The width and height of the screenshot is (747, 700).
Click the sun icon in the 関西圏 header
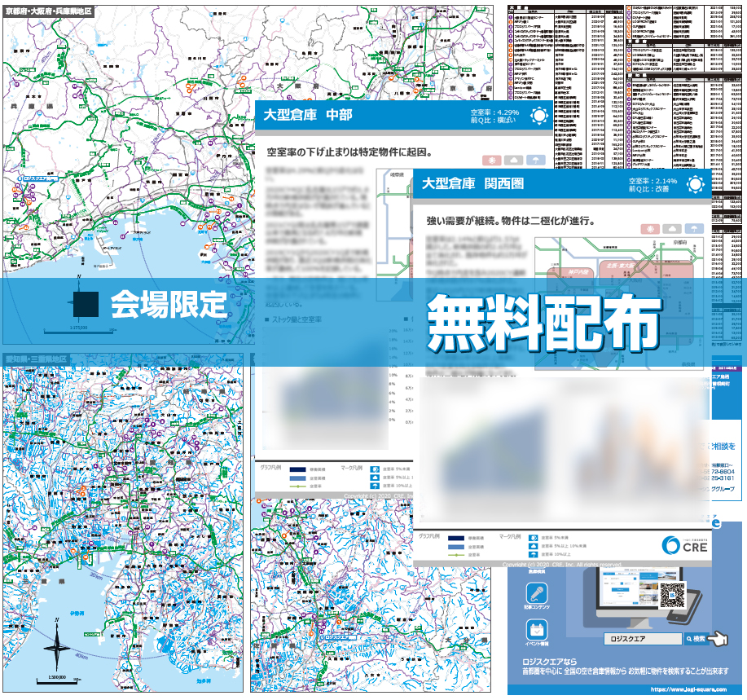pyautogui.click(x=695, y=183)
